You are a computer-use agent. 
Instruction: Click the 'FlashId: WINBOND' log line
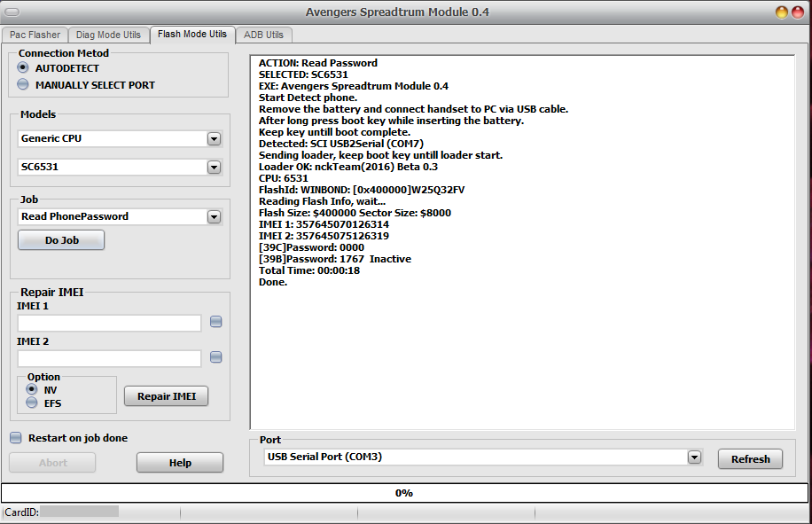point(362,190)
